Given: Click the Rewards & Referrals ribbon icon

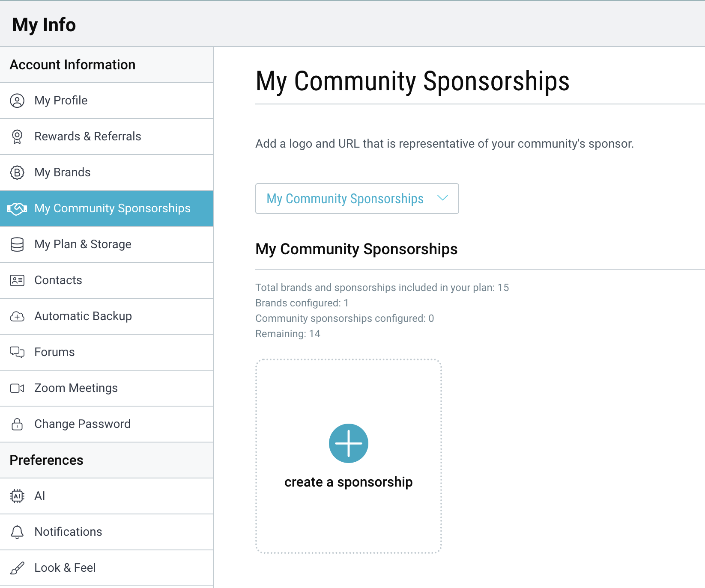Looking at the screenshot, I should 17,137.
